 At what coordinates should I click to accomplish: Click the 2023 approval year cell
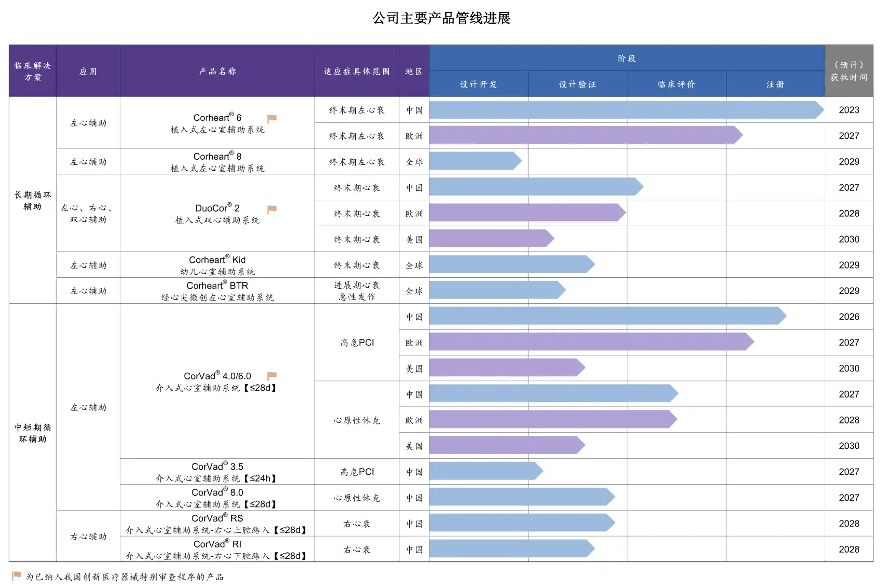850,110
